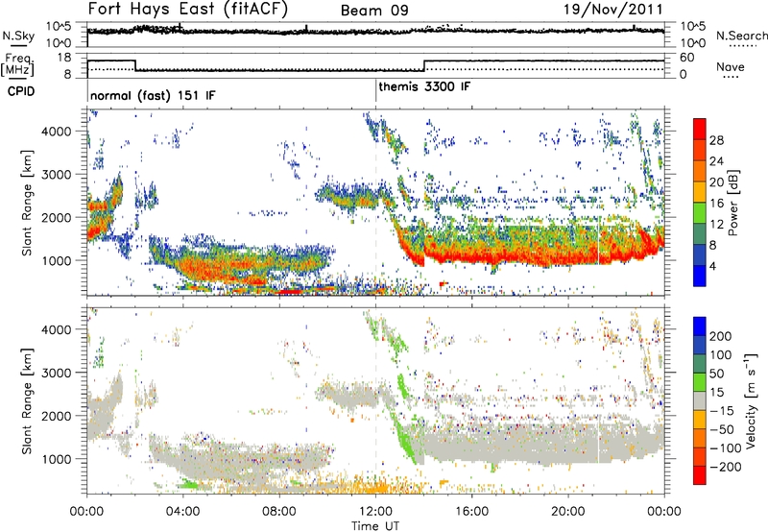Image resolution: width=768 pixels, height=532 pixels.
Task: Click the '60' tick on Nave axis
Action: pyautogui.click(x=687, y=58)
